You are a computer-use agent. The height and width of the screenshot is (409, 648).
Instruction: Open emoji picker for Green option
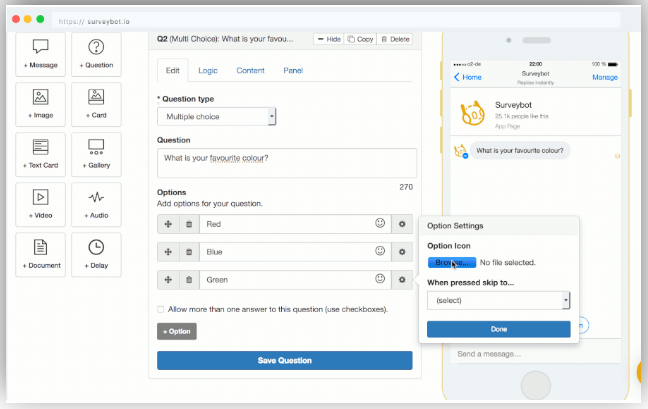click(x=380, y=278)
